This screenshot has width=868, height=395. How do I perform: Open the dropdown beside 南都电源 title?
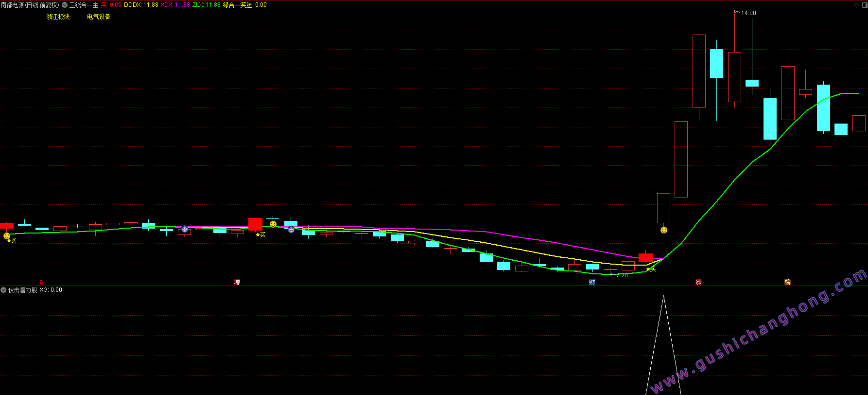(x=65, y=5)
